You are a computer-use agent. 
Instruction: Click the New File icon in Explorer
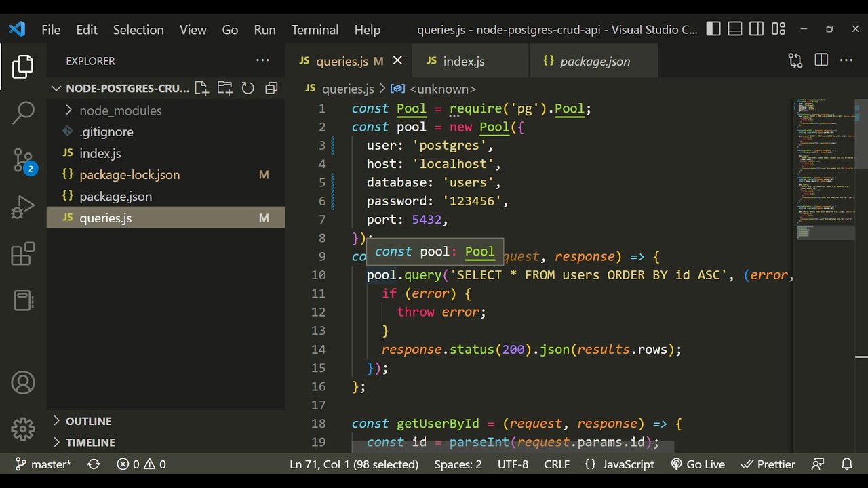(201, 88)
